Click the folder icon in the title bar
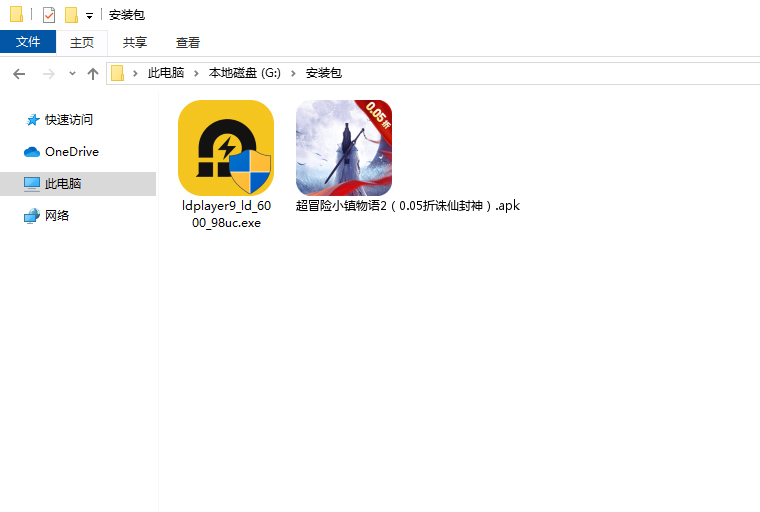The image size is (760, 512). tap(16, 14)
